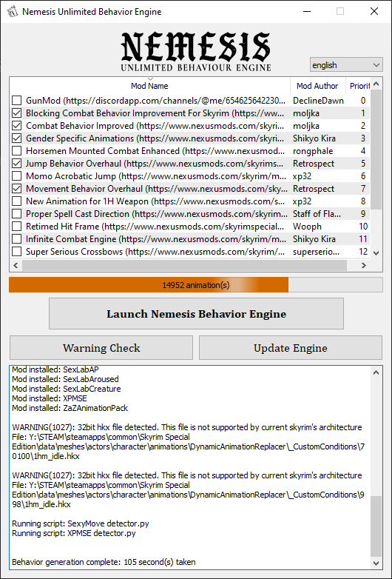Click the Update Engine button
Viewport: 392px width, 579px height.
[291, 348]
